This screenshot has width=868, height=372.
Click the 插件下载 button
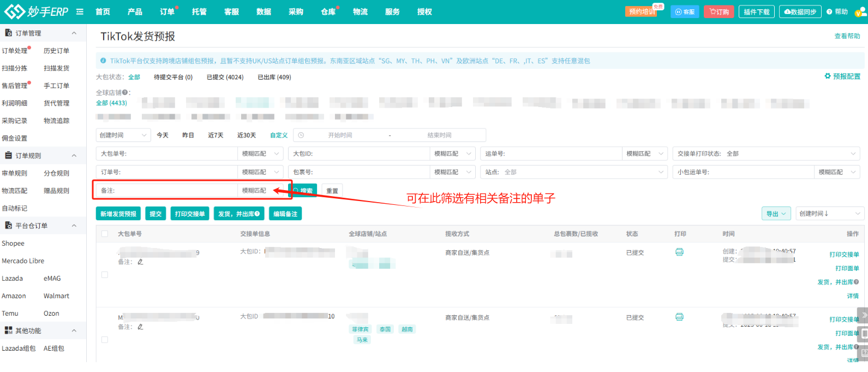[x=757, y=11]
